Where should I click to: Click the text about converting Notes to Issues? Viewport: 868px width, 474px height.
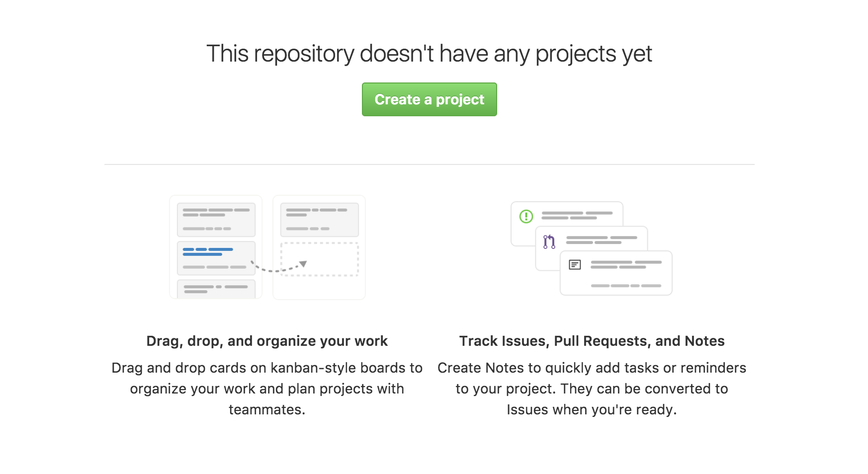click(592, 389)
